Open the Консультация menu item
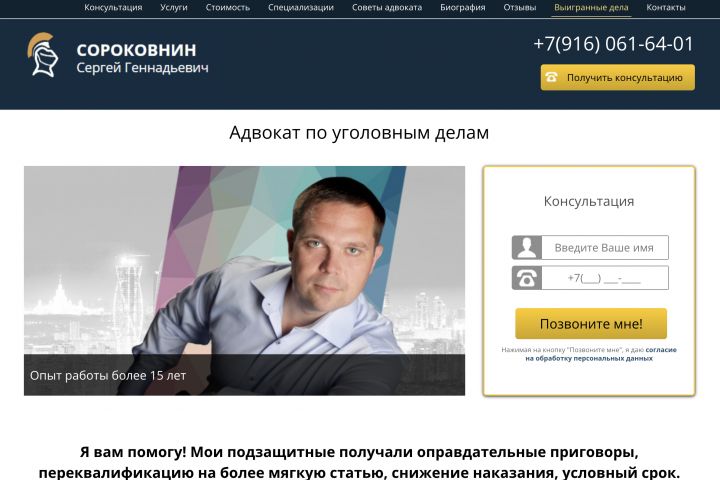The width and height of the screenshot is (720, 480). 113,7
